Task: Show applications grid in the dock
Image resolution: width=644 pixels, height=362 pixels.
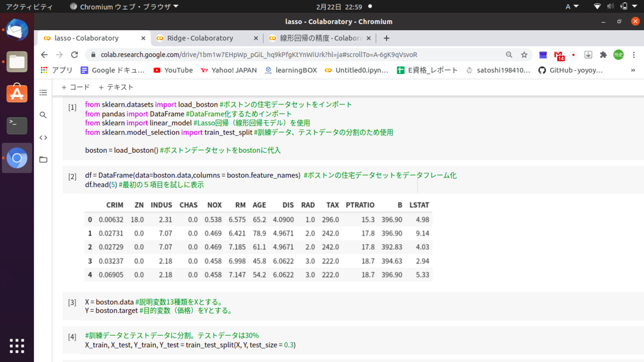Action: click(17, 346)
